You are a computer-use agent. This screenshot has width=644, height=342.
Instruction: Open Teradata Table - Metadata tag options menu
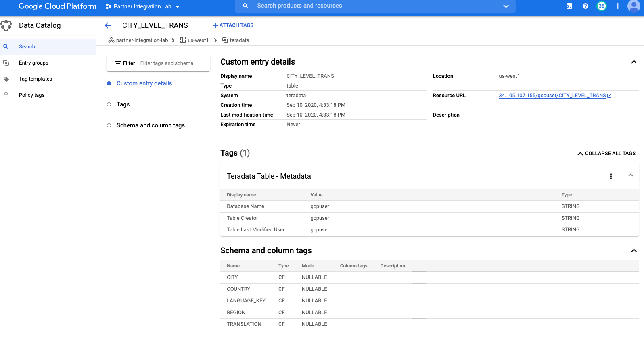(x=611, y=176)
